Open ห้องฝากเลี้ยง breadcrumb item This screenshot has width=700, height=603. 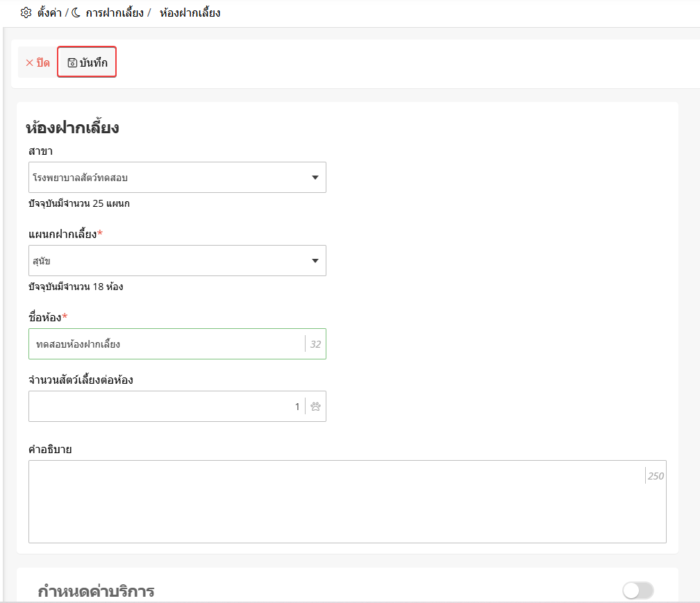click(x=190, y=12)
